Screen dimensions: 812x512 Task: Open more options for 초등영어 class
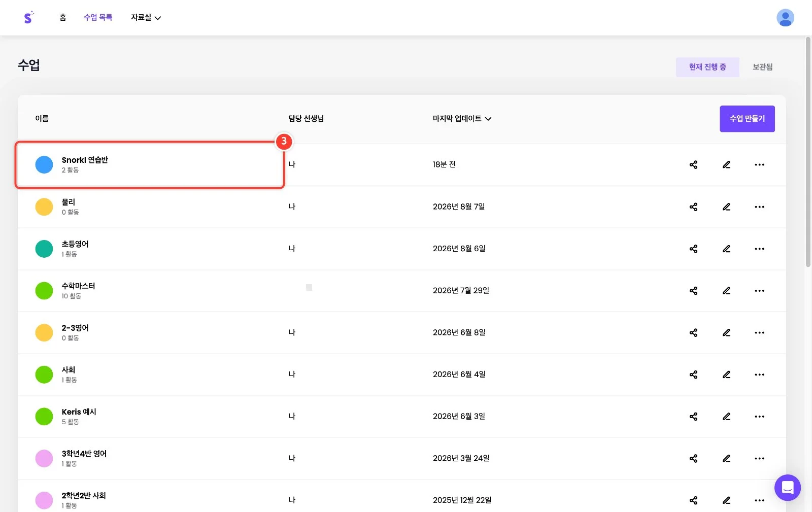click(x=759, y=249)
